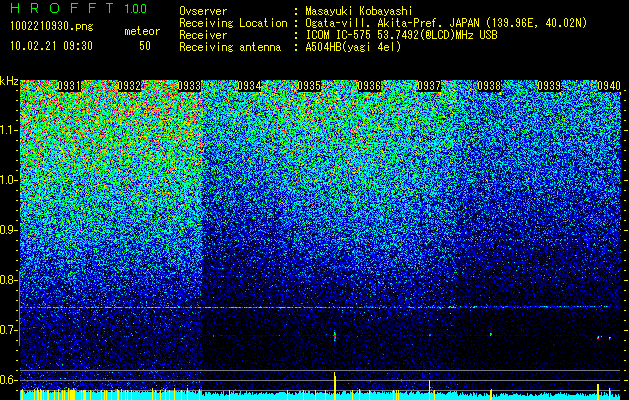Click the 'Receiver' field label

point(203,35)
